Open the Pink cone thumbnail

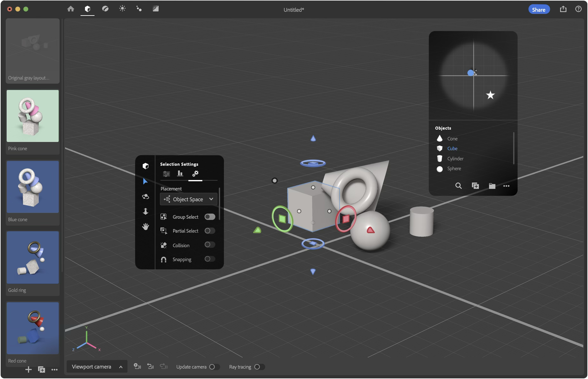coord(33,116)
